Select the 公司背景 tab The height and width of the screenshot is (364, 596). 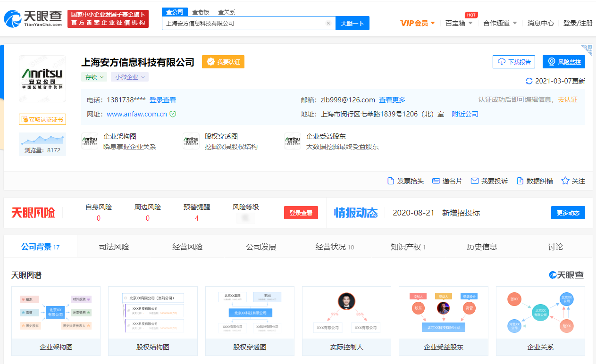click(x=40, y=247)
